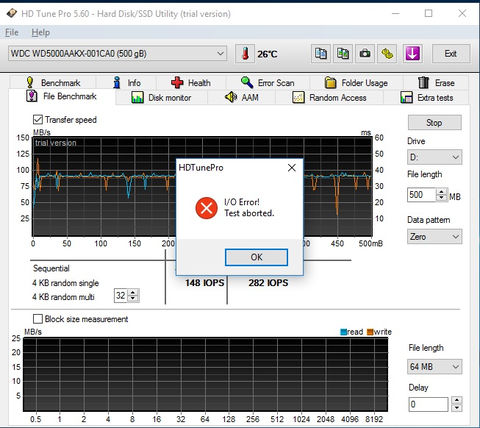Image resolution: width=480 pixels, height=428 pixels.
Task: Decrease the Delay value with down arrow
Action: click(457, 408)
